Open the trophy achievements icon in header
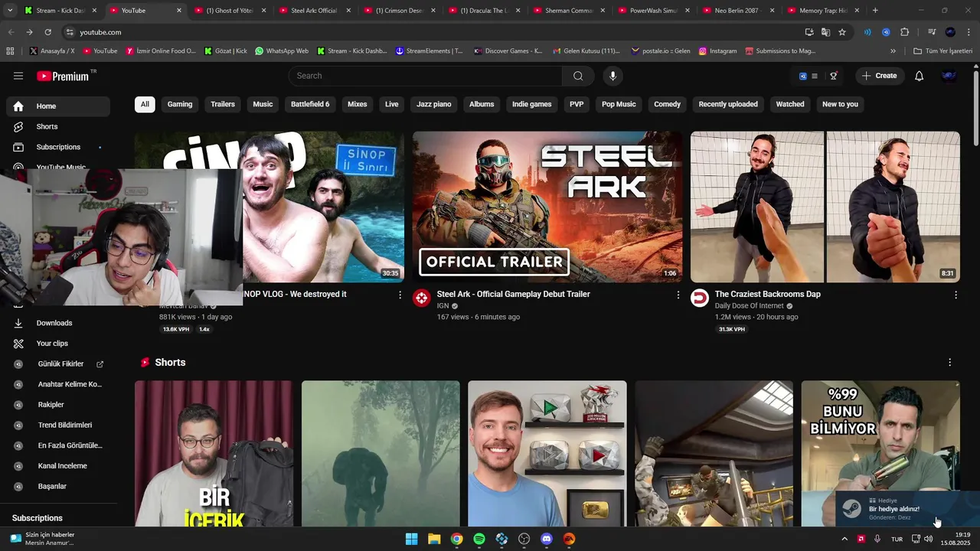 pyautogui.click(x=834, y=76)
